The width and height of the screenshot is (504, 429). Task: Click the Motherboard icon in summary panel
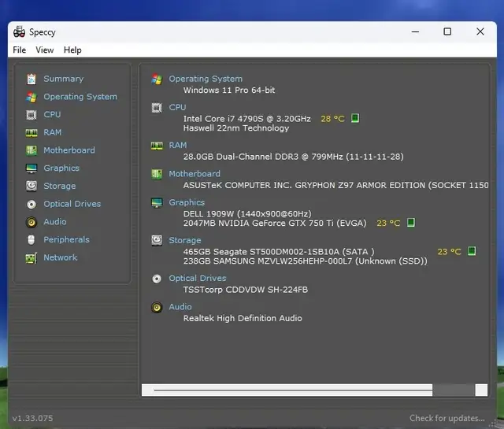click(x=157, y=174)
